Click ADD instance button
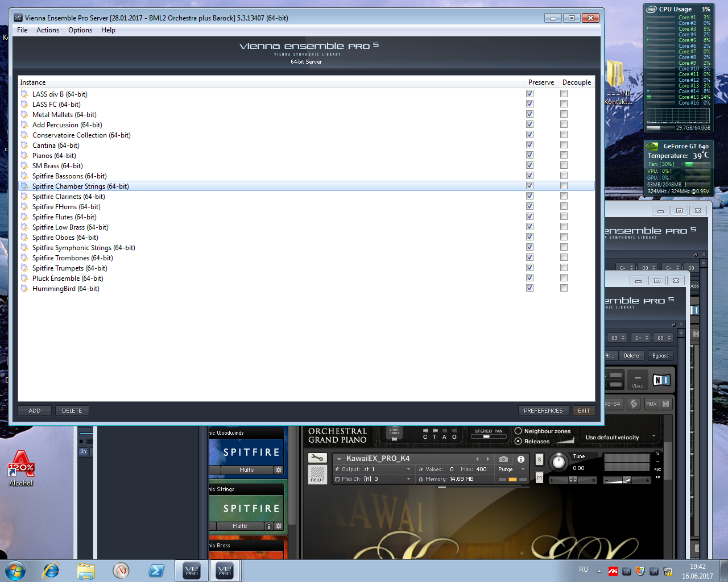Screen dimensions: 728x582 tap(35, 410)
